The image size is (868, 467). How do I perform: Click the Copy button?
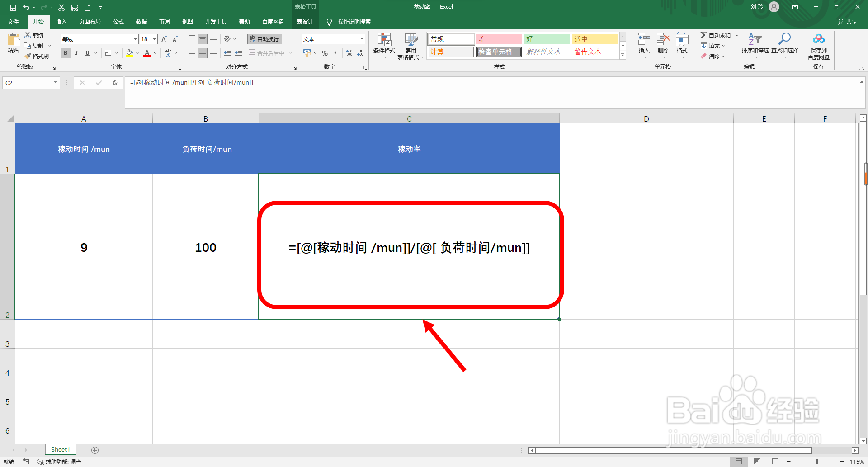tap(34, 46)
